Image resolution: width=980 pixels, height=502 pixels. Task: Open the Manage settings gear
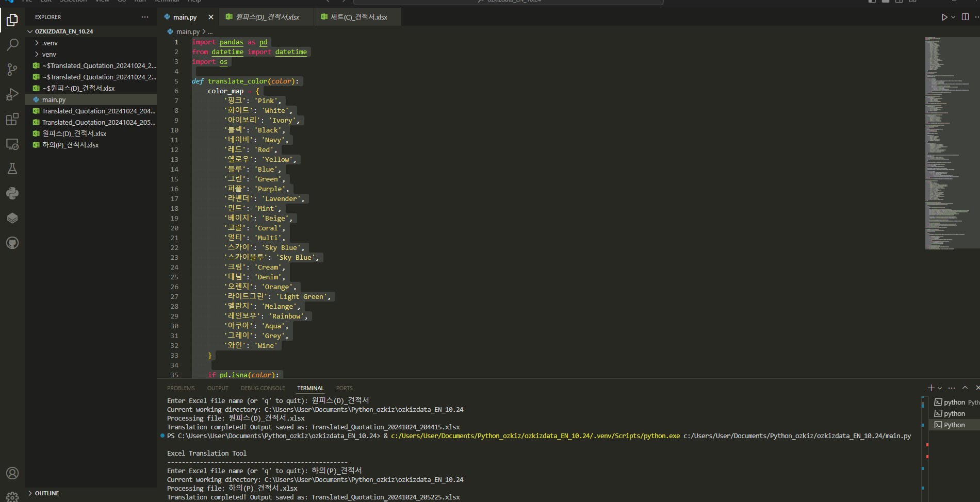tap(12, 496)
